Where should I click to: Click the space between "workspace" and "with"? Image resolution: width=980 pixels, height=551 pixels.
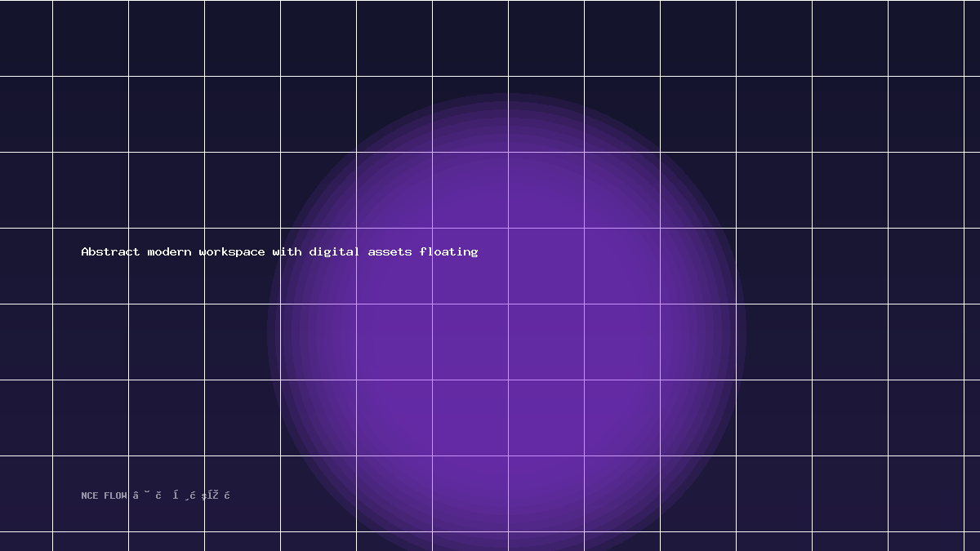coord(269,251)
